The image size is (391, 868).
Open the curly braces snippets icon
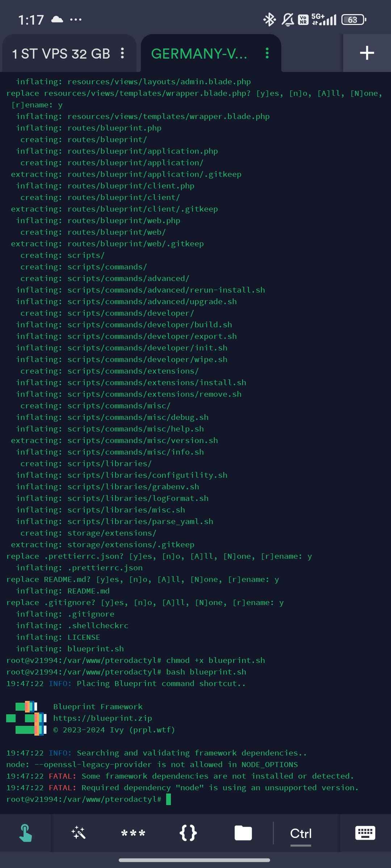(x=188, y=833)
